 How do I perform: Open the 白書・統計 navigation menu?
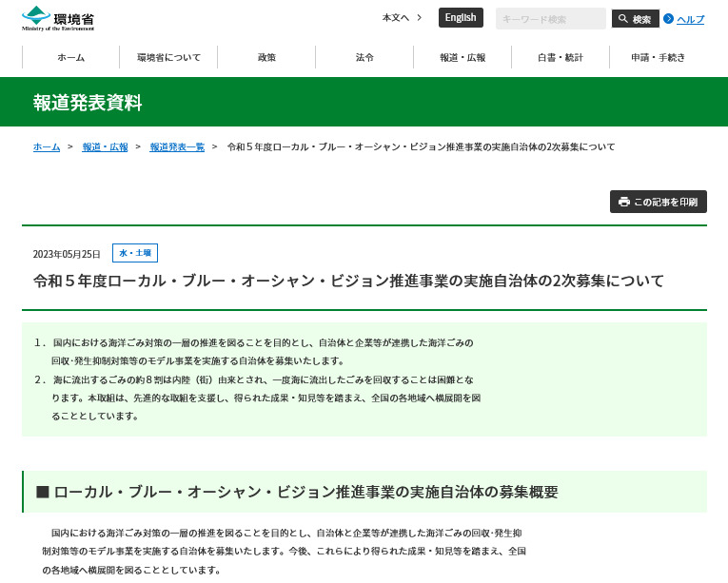click(561, 58)
